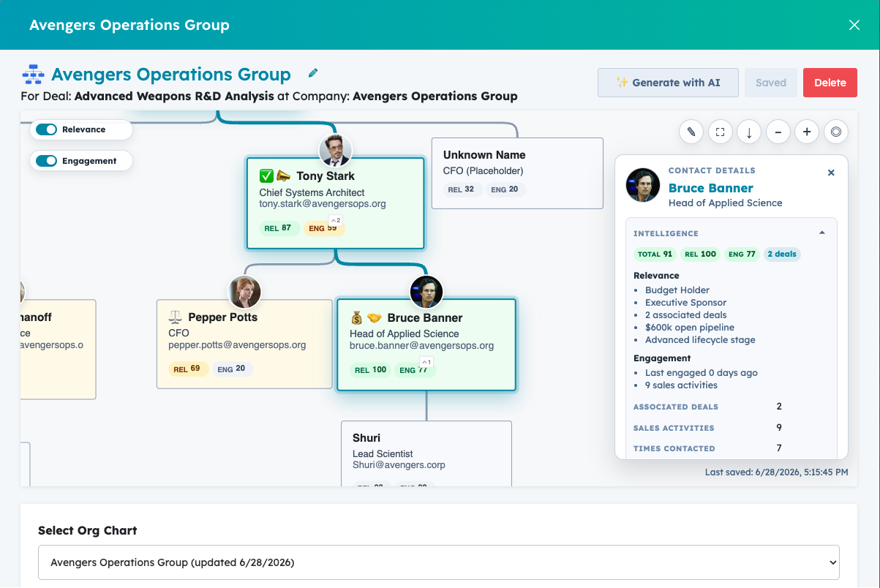Click the Times Contacted row

pyautogui.click(x=732, y=448)
